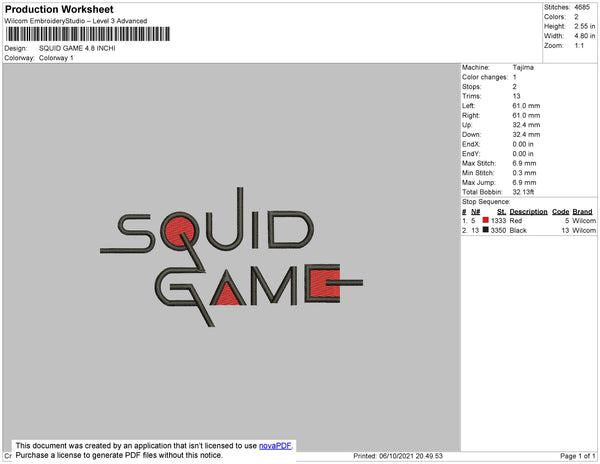Click the 'Black' description in row 2

518,230
